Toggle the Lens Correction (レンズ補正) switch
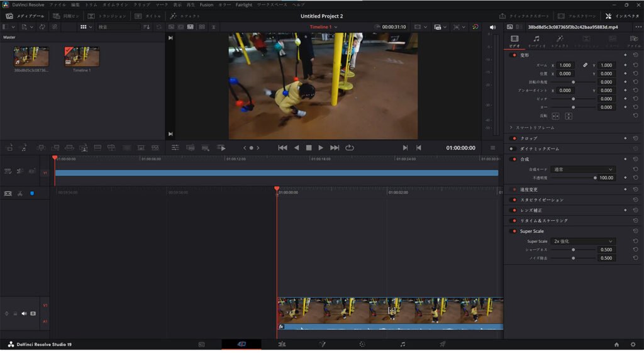Screen dimensions: 644x358 [x=514, y=210]
